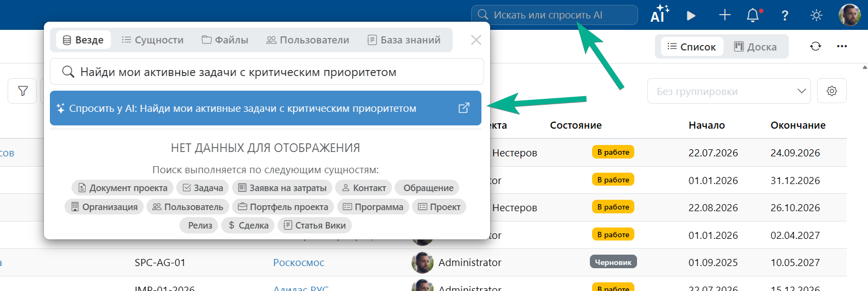Sort by Окончание column header
The width and height of the screenshot is (868, 291).
798,125
